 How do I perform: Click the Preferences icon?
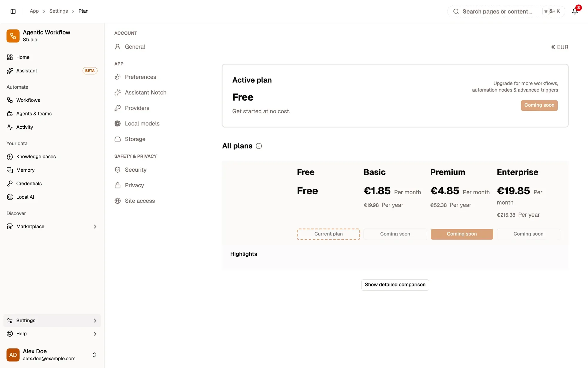pyautogui.click(x=118, y=77)
